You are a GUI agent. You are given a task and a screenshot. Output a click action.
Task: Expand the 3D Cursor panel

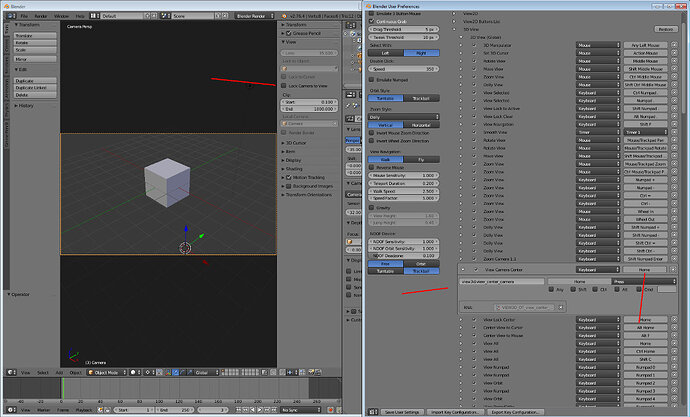coord(296,143)
